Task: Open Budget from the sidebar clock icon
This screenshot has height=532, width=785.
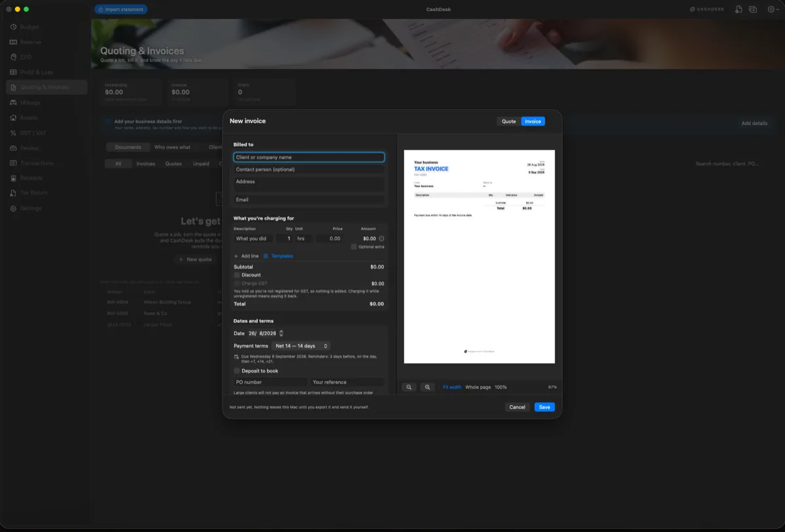Action: pos(13,27)
